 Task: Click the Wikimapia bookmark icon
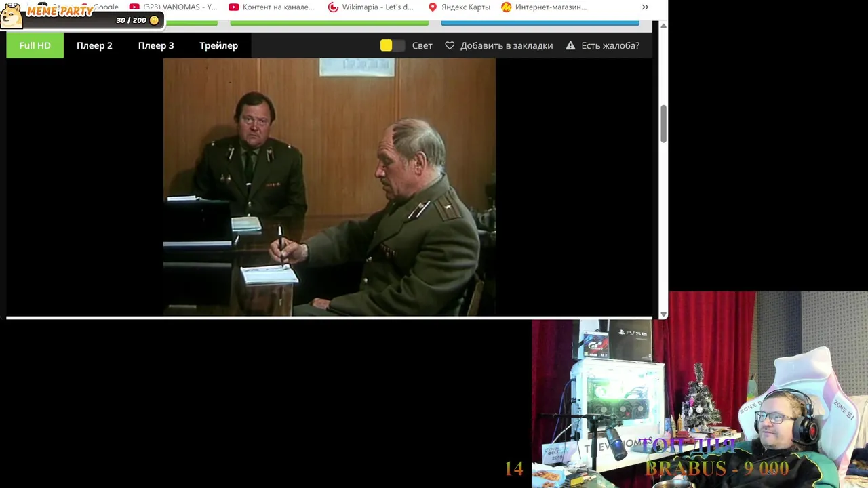click(x=333, y=7)
